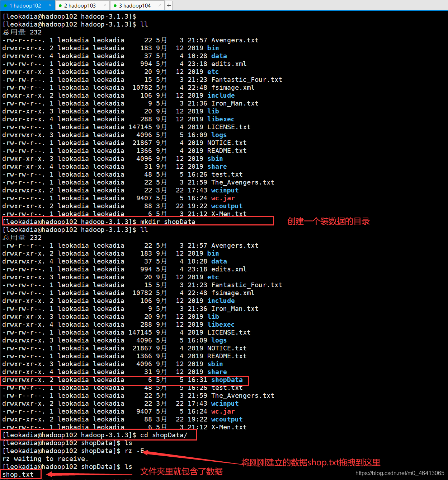Click the '总用量 232' line before mkdir command
Screen dimensions: 448x480
pyautogui.click(x=22, y=32)
